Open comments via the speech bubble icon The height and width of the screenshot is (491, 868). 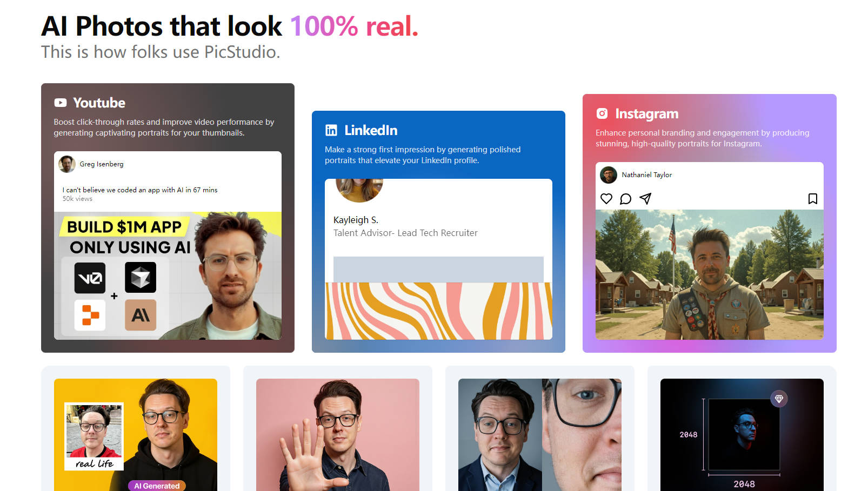[x=626, y=199]
